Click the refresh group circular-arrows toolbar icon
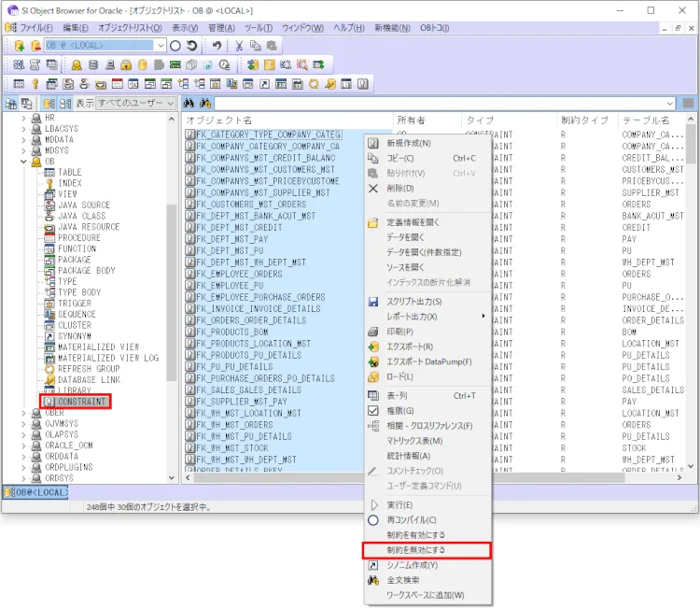700x609 pixels. (x=314, y=84)
